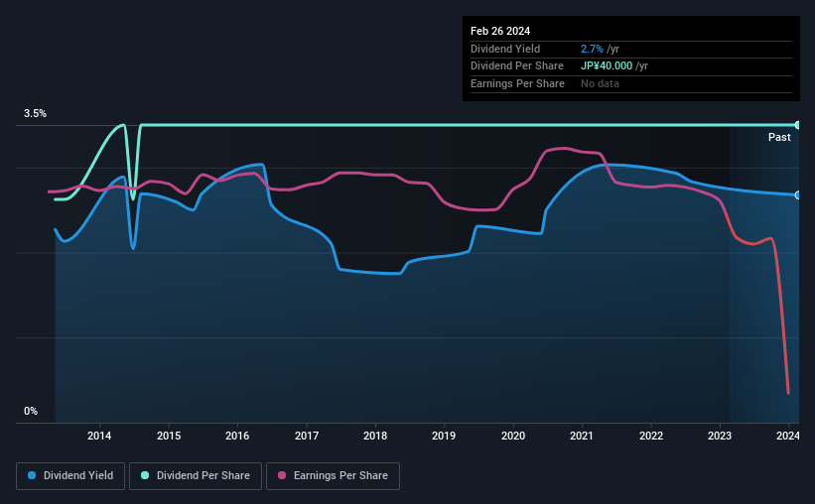815x504 pixels.
Task: Click the blue Dividend Yield legend dot
Action: click(x=32, y=475)
